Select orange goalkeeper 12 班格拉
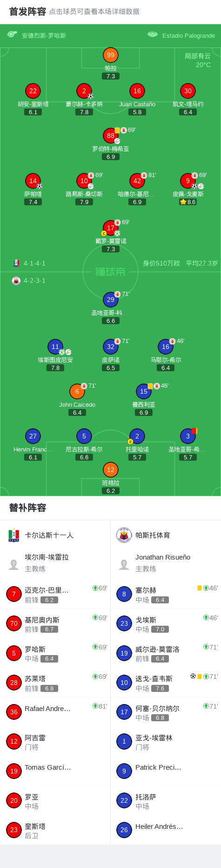Viewport: 221px width, 868px height. point(111,470)
